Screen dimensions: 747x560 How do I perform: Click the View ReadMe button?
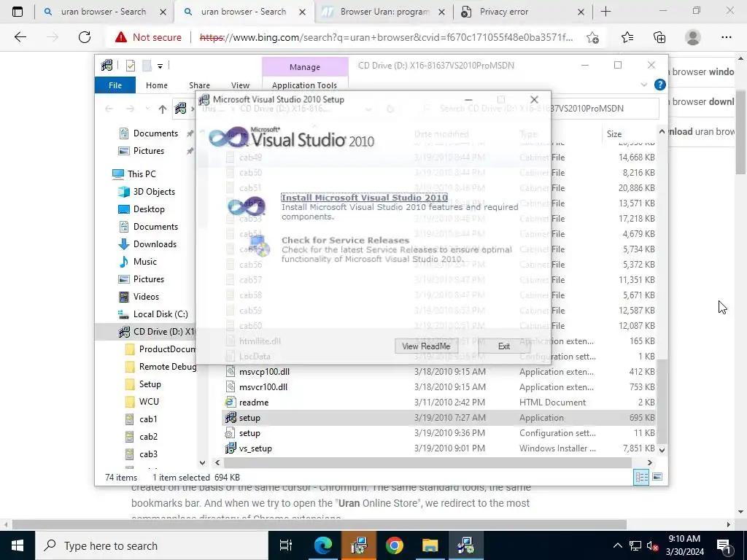(426, 346)
